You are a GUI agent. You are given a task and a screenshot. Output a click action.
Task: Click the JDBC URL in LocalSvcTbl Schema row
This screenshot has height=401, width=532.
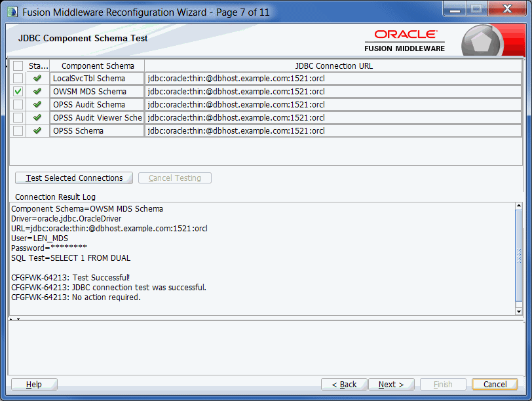pyautogui.click(x=333, y=79)
